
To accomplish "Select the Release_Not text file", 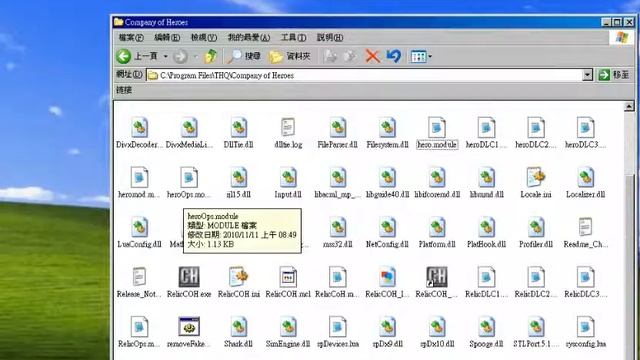I will coord(139,282).
